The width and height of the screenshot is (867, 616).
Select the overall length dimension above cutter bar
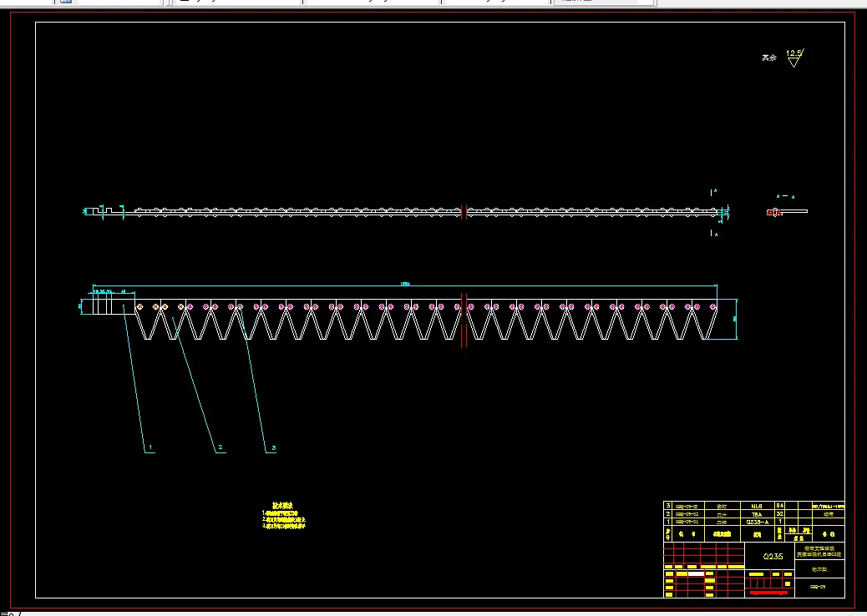click(405, 284)
